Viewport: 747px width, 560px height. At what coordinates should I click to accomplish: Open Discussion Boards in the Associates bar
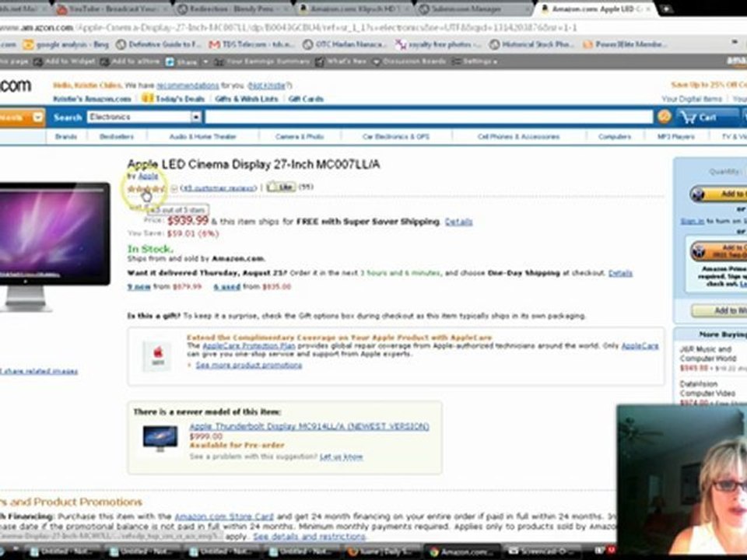[x=409, y=61]
